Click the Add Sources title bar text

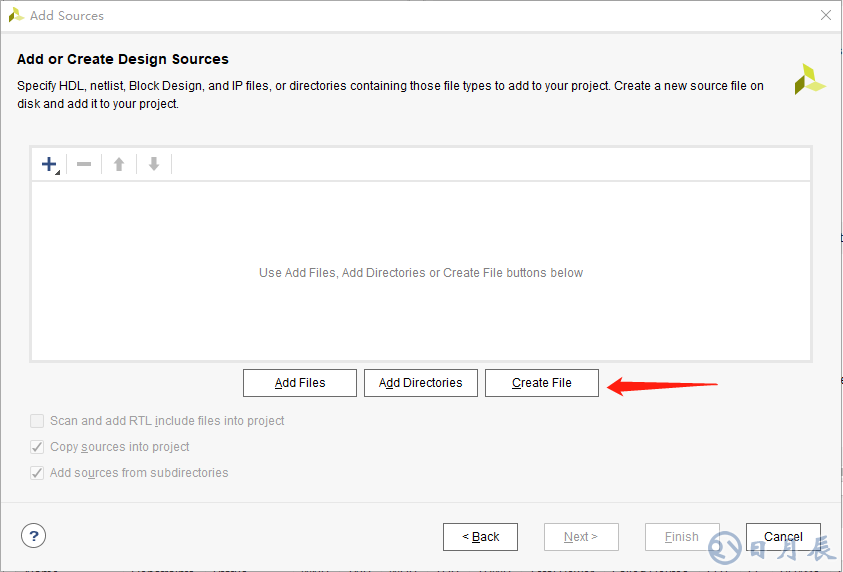pyautogui.click(x=67, y=15)
